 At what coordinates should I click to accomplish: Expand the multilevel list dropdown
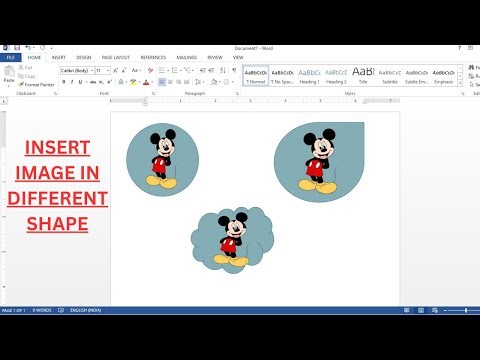coord(193,71)
